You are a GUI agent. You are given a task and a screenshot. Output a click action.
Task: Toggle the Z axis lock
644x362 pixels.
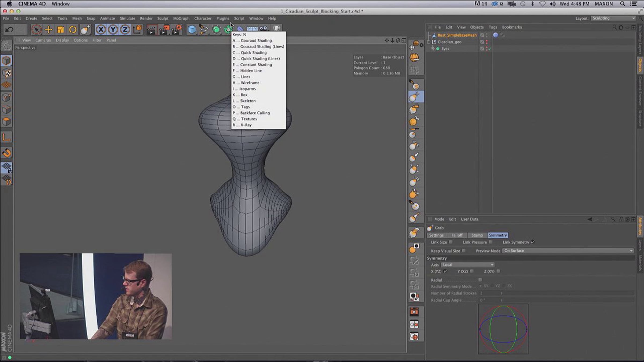point(125,29)
